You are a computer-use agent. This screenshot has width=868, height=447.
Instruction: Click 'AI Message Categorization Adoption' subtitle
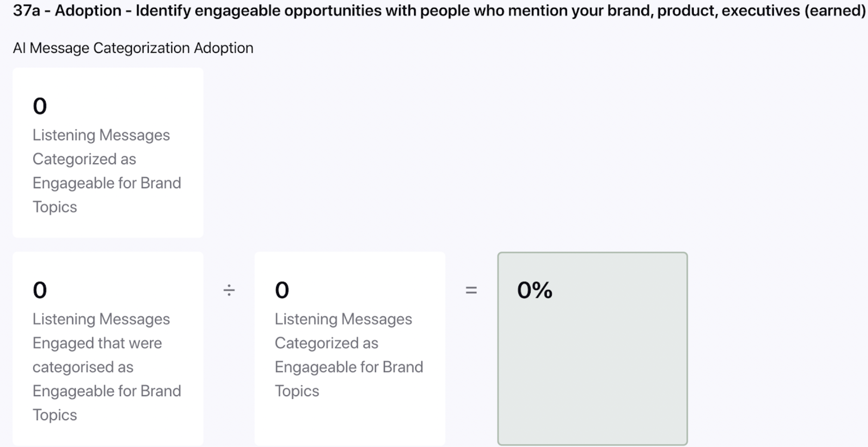pos(133,48)
